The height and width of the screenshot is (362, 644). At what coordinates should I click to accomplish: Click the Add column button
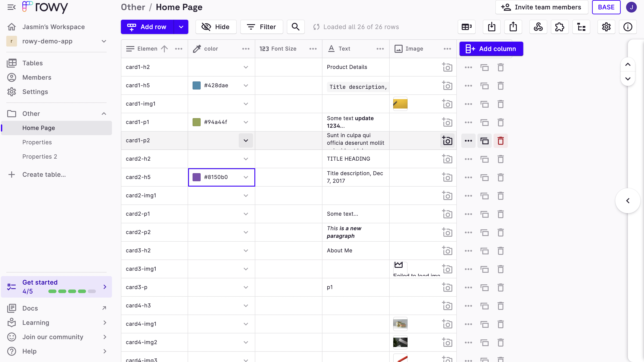click(x=491, y=49)
